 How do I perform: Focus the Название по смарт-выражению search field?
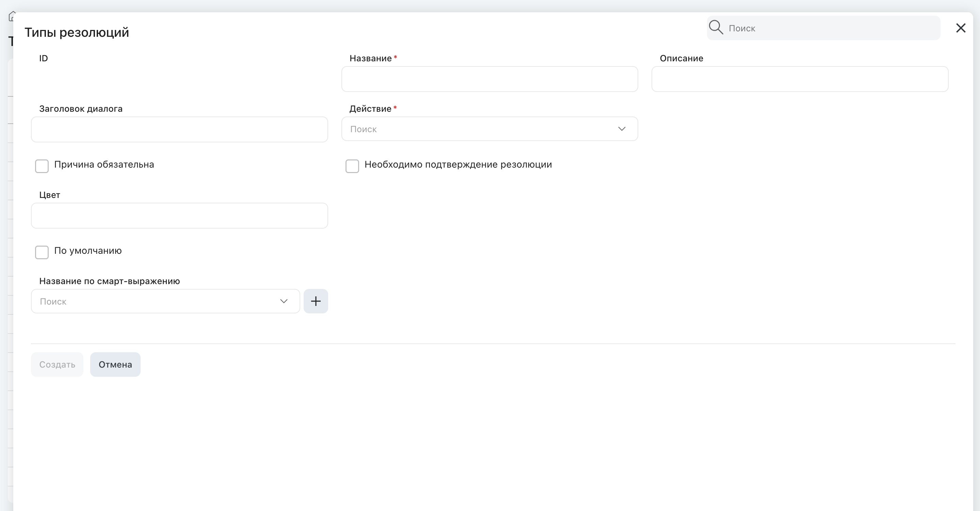click(x=165, y=301)
